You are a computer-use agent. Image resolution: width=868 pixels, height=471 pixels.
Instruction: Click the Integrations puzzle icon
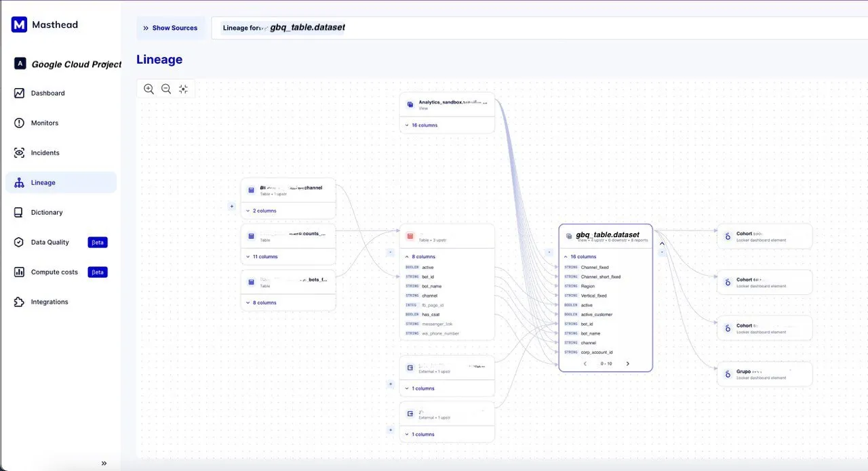[19, 302]
